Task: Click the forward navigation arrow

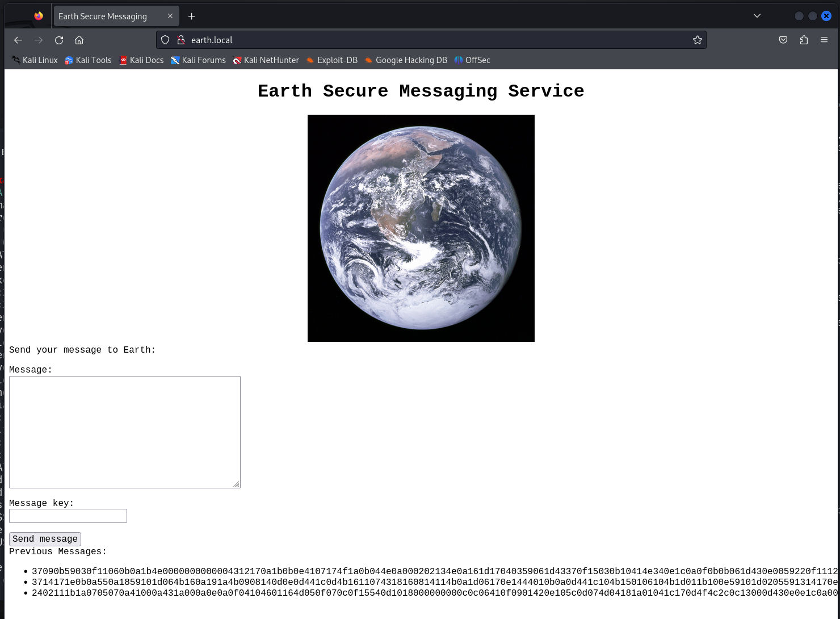Action: tap(39, 40)
